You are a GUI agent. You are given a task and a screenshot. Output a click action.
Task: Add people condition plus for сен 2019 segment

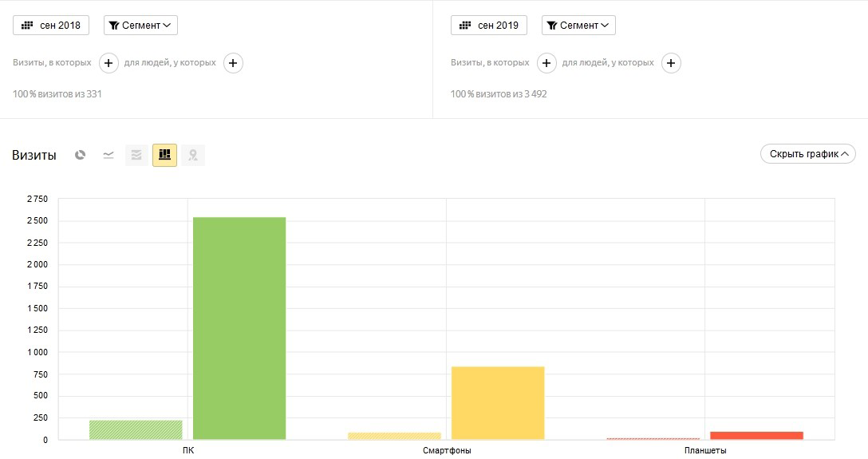coord(671,63)
